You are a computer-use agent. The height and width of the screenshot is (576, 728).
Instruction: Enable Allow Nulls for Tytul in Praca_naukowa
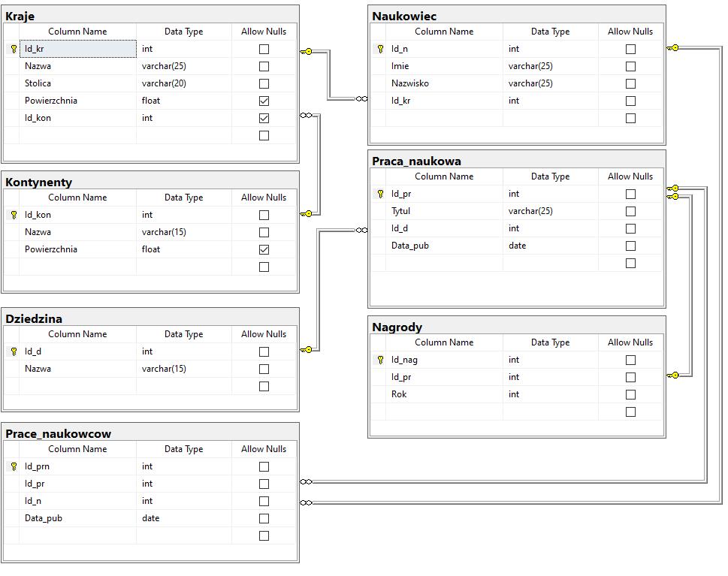(630, 211)
